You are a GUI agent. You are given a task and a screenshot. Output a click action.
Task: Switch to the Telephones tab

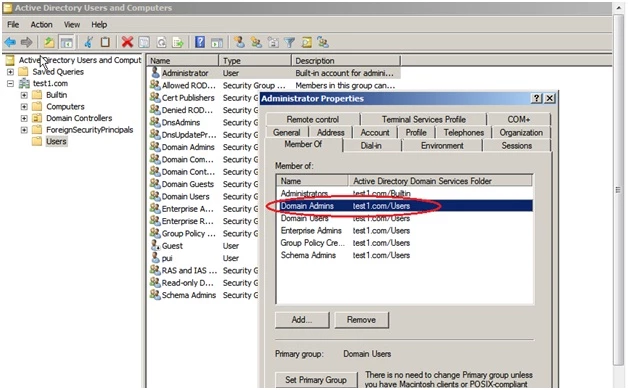tap(463, 133)
